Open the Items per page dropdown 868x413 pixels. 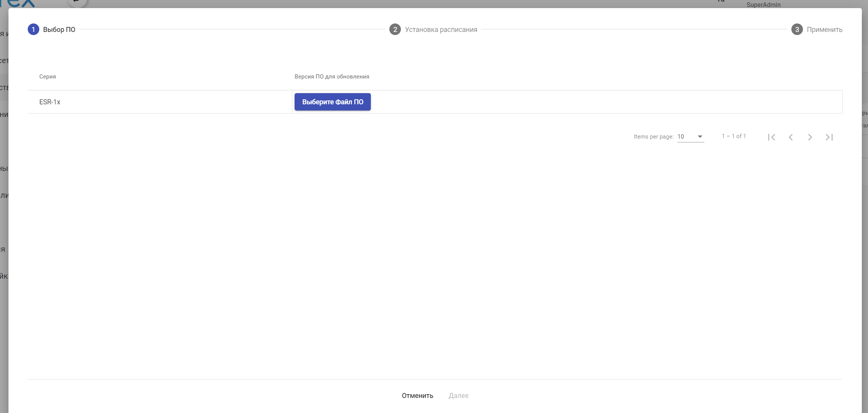click(x=690, y=137)
